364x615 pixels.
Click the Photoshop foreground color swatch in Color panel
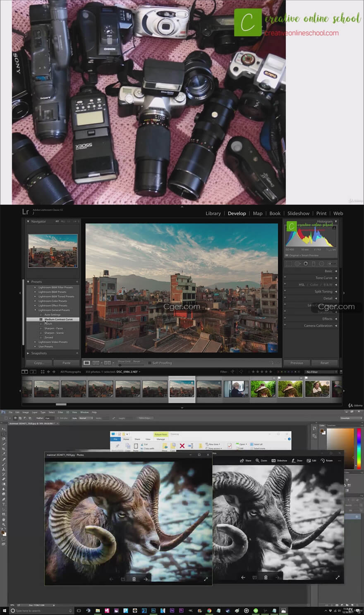click(x=323, y=432)
